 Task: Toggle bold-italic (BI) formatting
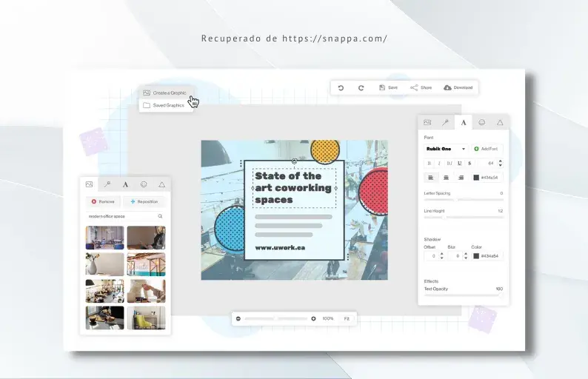[450, 163]
